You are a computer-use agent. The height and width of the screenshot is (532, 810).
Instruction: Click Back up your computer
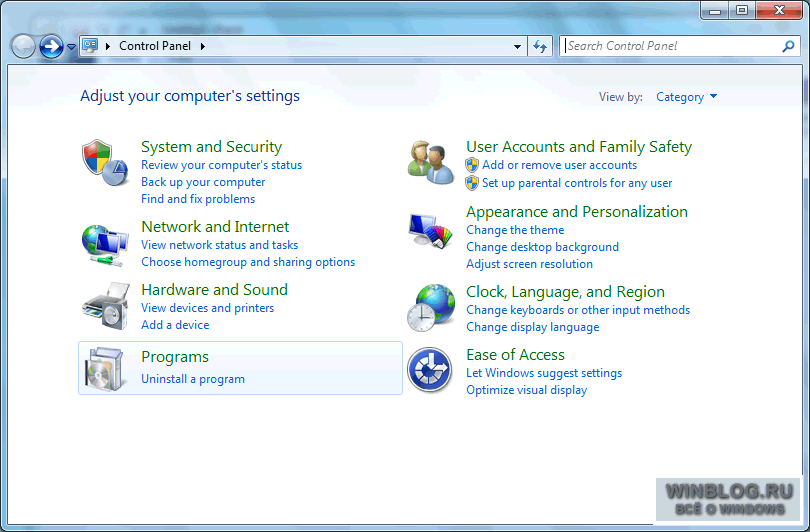coord(203,182)
